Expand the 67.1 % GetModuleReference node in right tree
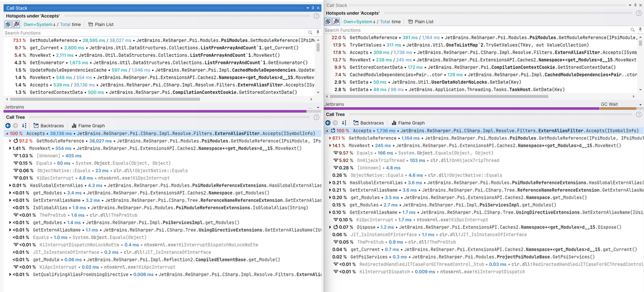Image resolution: width=644 pixels, height=292 pixels. [329, 138]
